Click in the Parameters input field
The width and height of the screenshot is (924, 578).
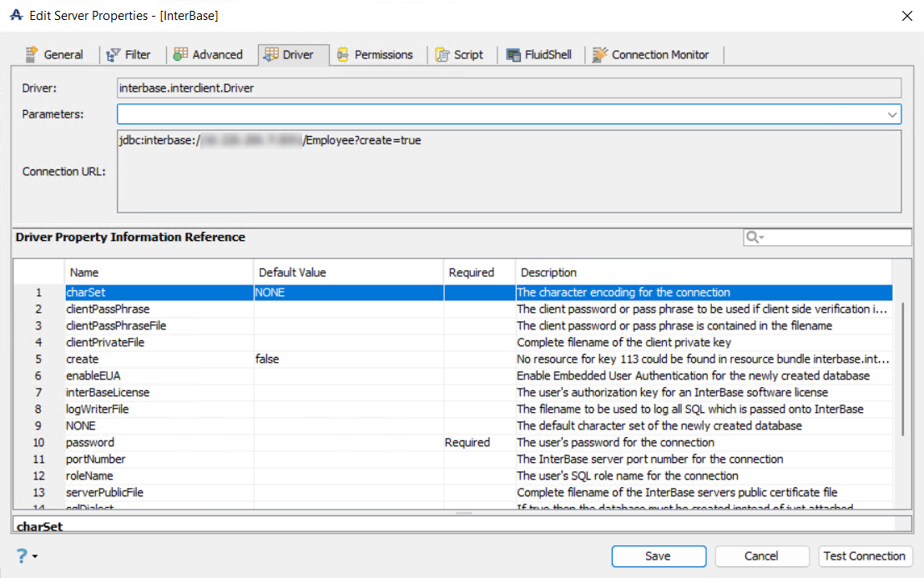[x=501, y=114]
